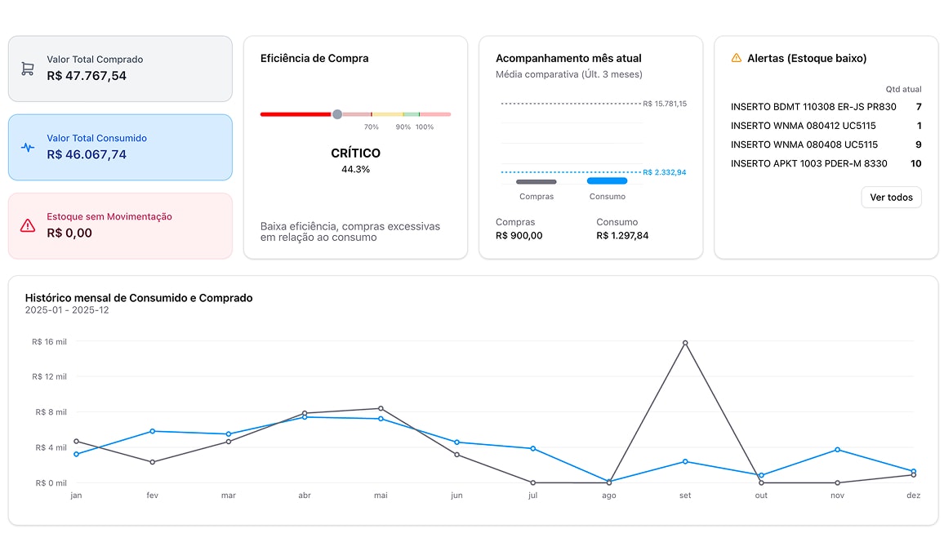Click the R$ 15.781,15 reference line label

point(665,104)
